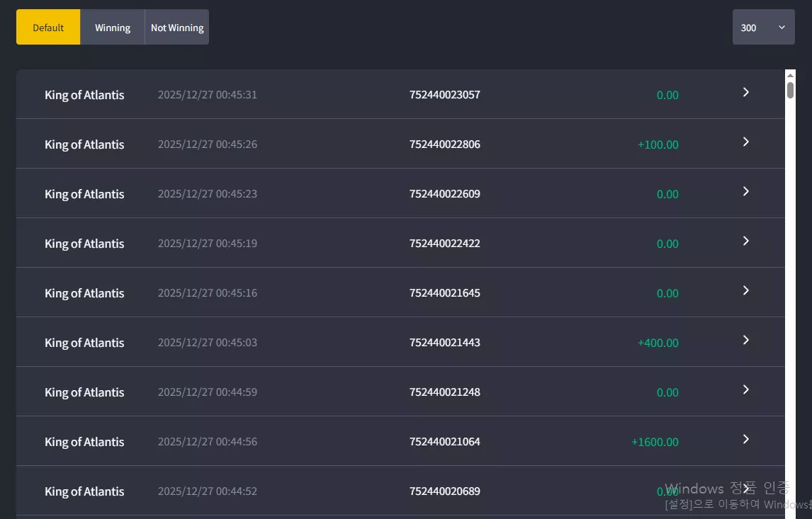
Task: Click the +100.00 payout amount
Action: (x=658, y=144)
